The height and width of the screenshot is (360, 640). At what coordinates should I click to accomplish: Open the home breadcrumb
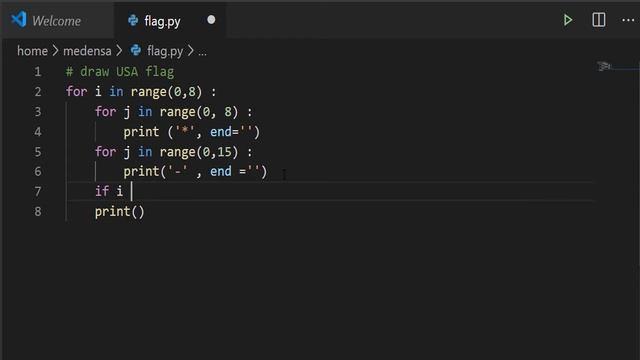(x=32, y=51)
